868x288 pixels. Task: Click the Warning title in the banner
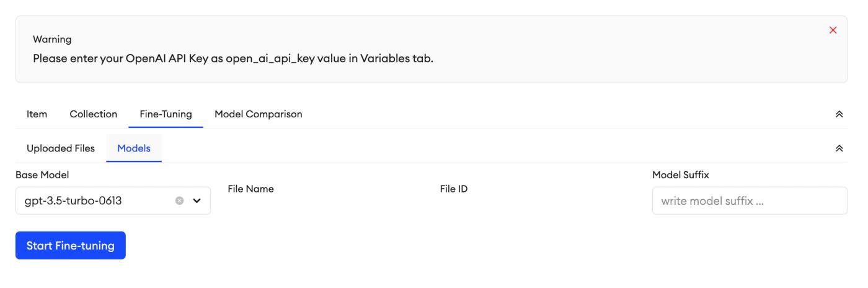pos(52,40)
